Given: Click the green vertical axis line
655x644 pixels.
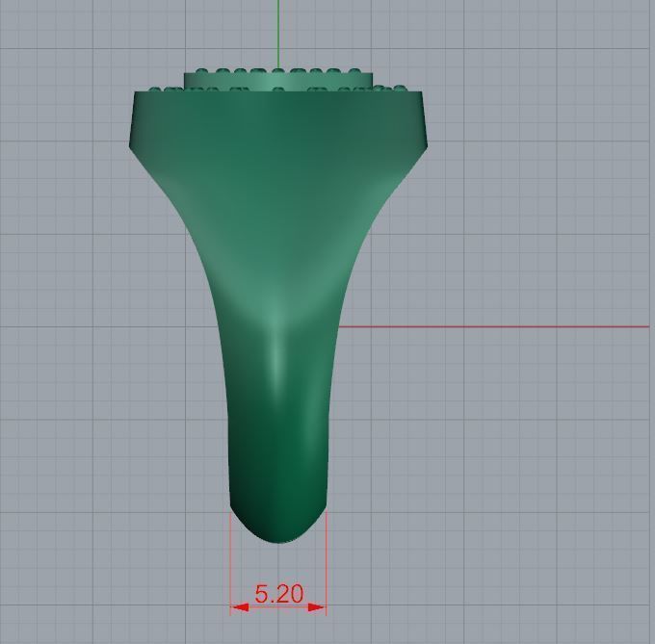Looking at the screenshot, I should tap(278, 34).
